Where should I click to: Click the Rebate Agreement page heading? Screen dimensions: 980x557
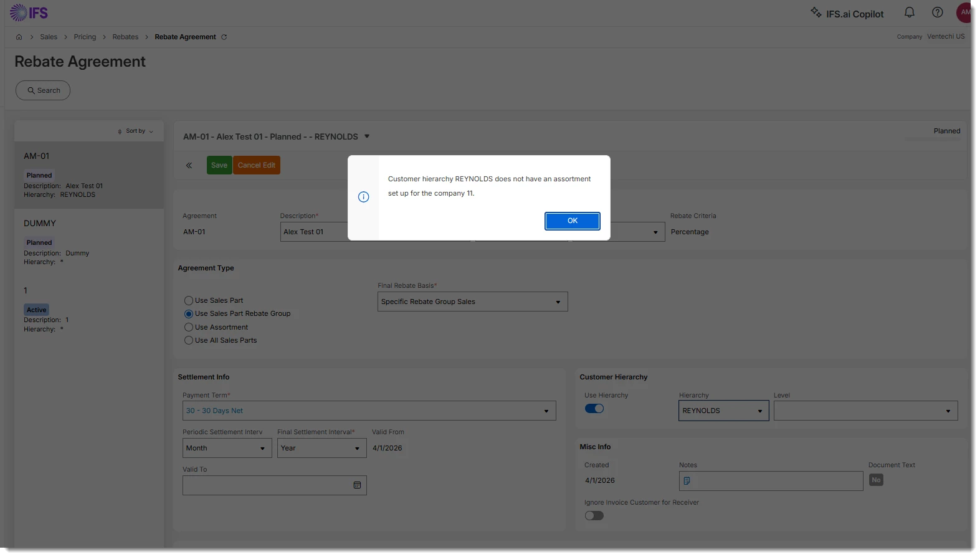point(80,62)
